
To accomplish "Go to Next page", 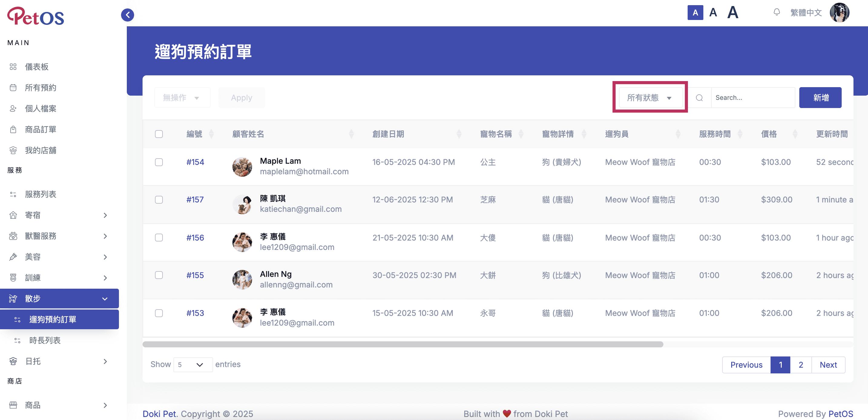I will click(x=828, y=365).
